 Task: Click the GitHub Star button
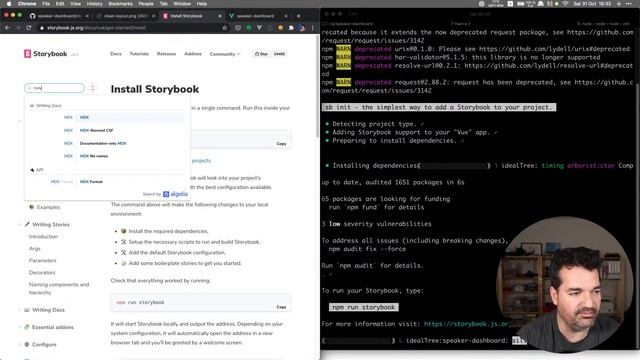tap(261, 54)
